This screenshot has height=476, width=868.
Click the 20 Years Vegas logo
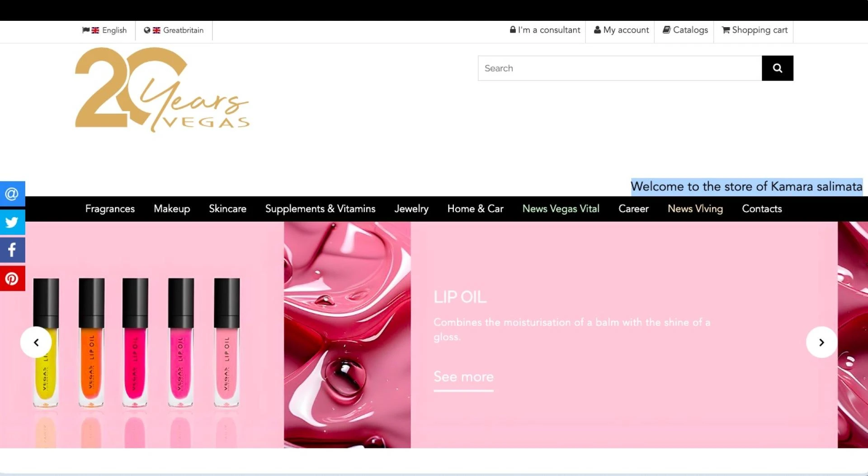tap(162, 90)
